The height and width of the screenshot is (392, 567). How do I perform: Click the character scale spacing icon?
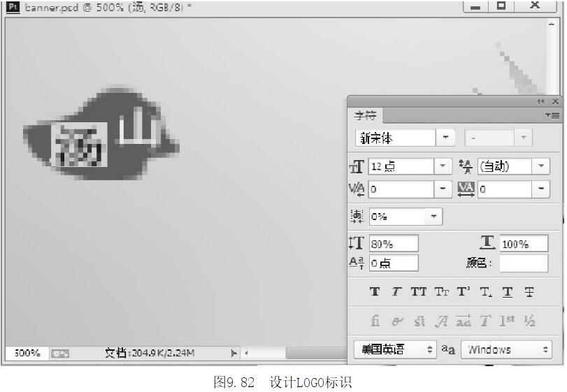tap(357, 216)
